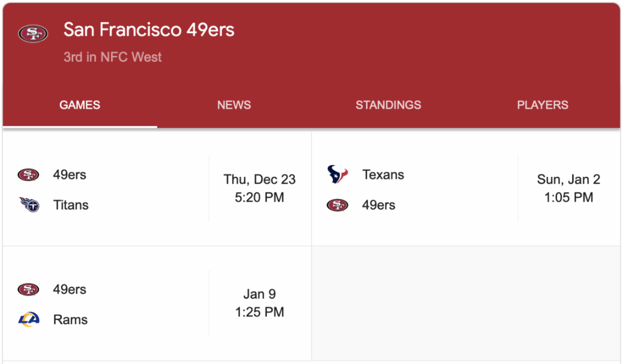
Task: Click the Rams team name
Action: tap(70, 319)
